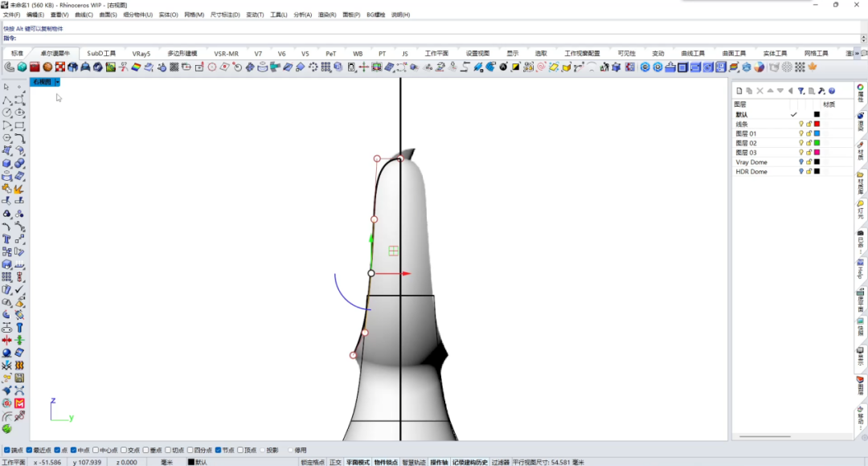Uncheck the 最近点 osnap checkbox
868x466 pixels.
point(30,450)
